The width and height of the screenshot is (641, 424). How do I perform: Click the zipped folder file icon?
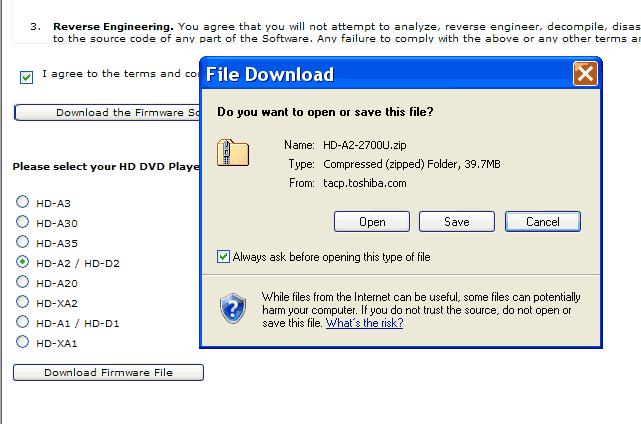coord(233,153)
